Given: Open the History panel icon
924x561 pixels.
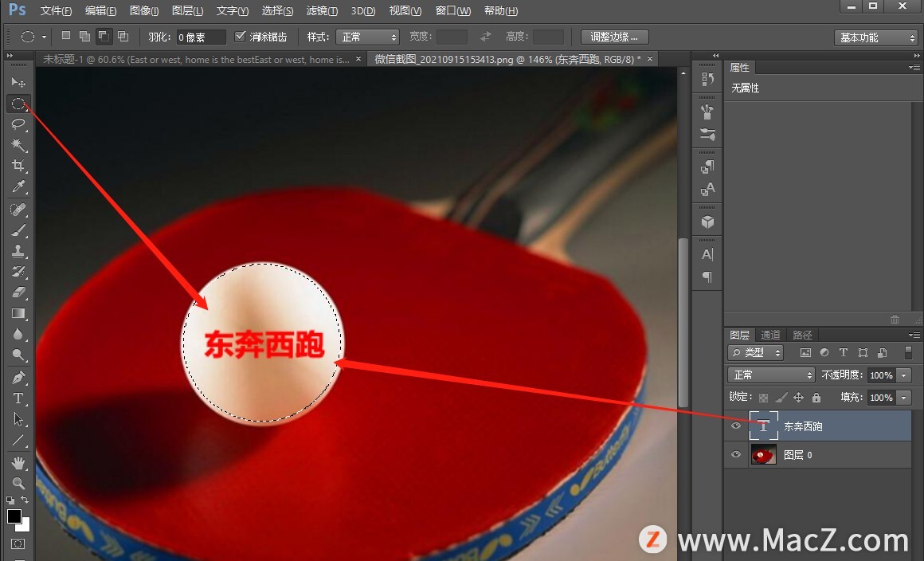Looking at the screenshot, I should point(707,79).
